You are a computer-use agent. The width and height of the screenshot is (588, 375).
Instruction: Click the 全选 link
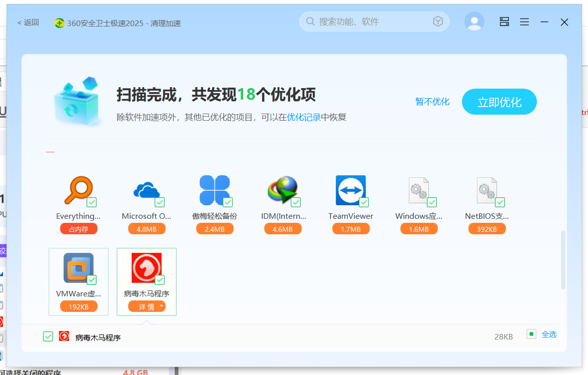(x=549, y=334)
